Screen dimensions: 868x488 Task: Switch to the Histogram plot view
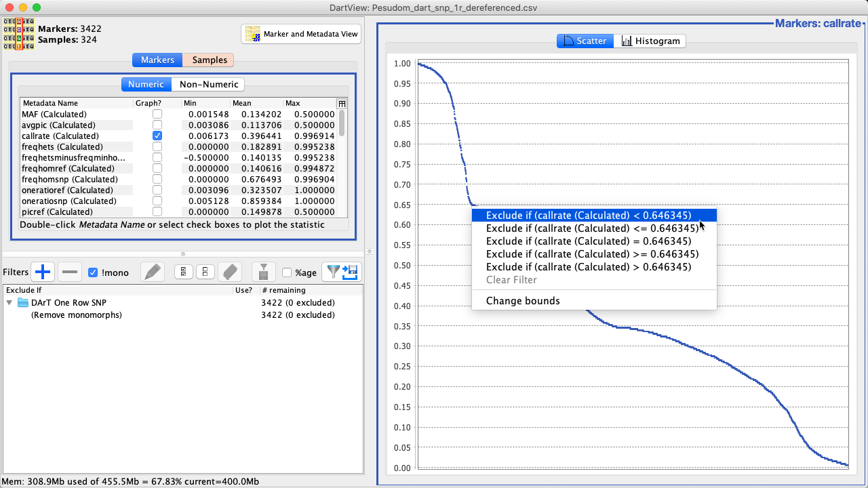[x=650, y=41]
